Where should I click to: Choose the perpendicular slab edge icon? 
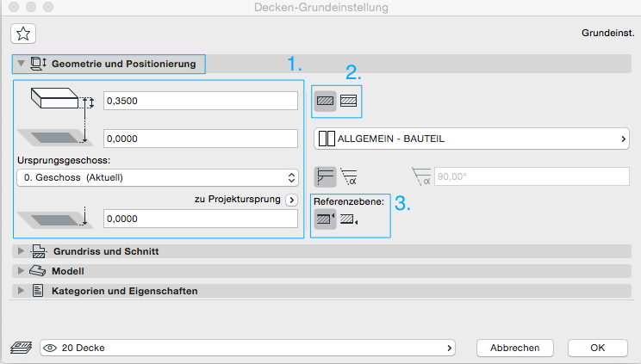(326, 176)
